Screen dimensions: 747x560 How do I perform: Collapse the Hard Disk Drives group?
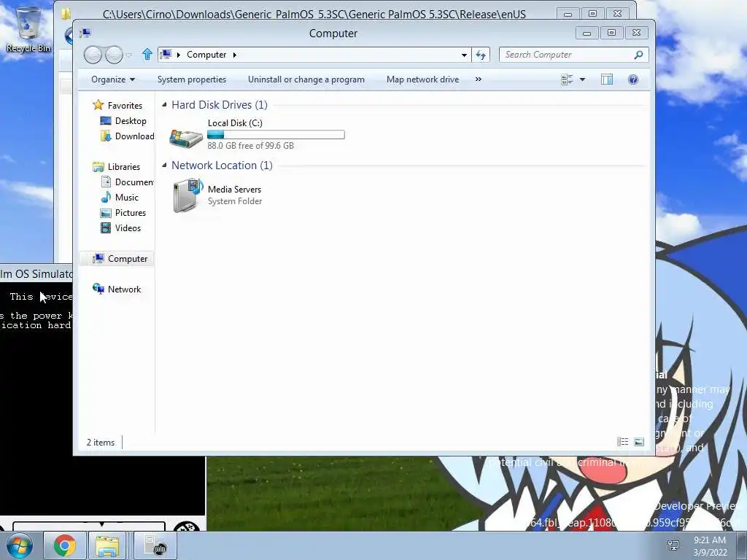click(164, 105)
